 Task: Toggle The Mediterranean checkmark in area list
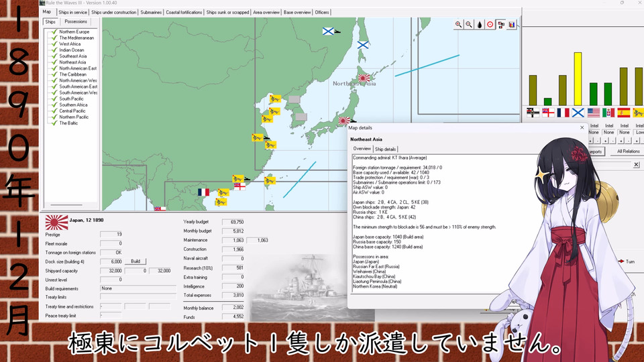(54, 38)
